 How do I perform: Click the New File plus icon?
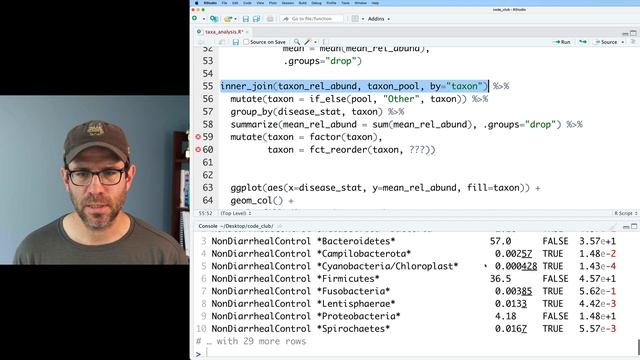pos(195,18)
